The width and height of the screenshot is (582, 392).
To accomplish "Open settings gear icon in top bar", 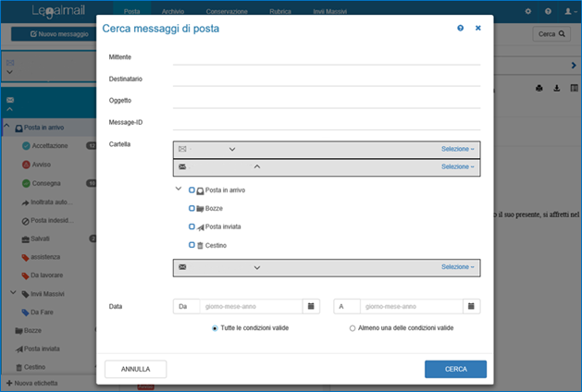I will [x=528, y=11].
